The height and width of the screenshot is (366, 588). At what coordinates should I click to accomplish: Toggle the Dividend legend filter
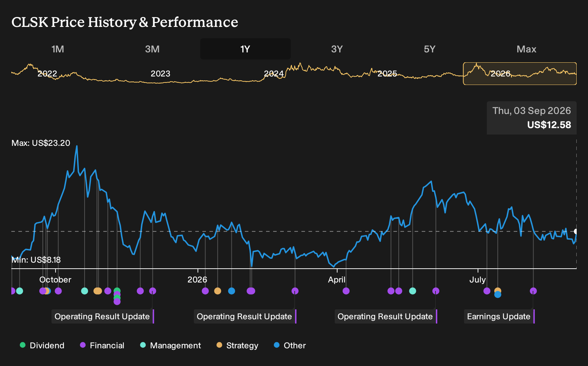[42, 345]
